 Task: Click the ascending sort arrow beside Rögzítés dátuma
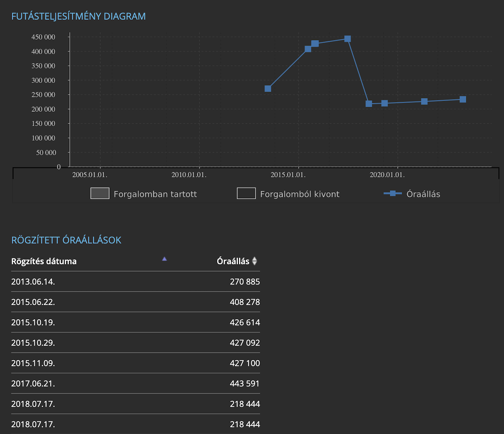[164, 259]
